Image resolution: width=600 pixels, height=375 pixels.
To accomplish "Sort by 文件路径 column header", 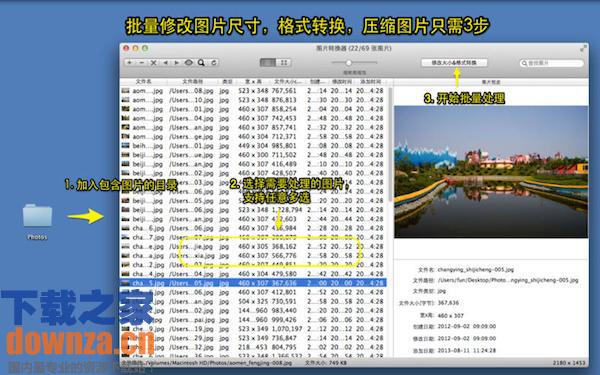I will pos(192,82).
